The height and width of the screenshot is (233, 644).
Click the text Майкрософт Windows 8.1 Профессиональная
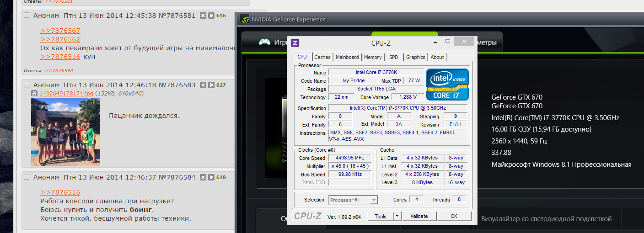coord(561,164)
